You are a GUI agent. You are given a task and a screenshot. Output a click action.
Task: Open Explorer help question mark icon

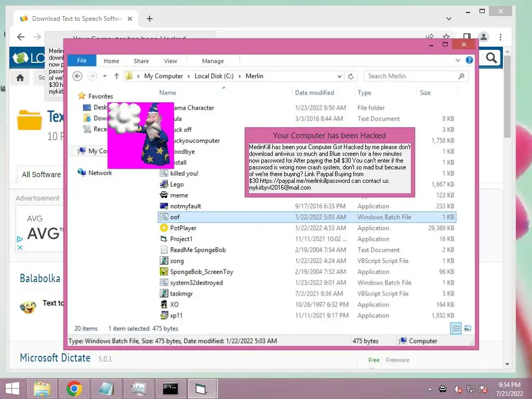tap(469, 60)
